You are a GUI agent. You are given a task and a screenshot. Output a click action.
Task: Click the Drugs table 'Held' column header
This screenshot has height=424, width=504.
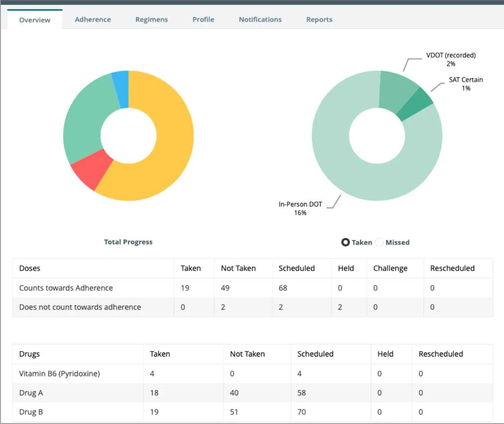click(x=385, y=354)
